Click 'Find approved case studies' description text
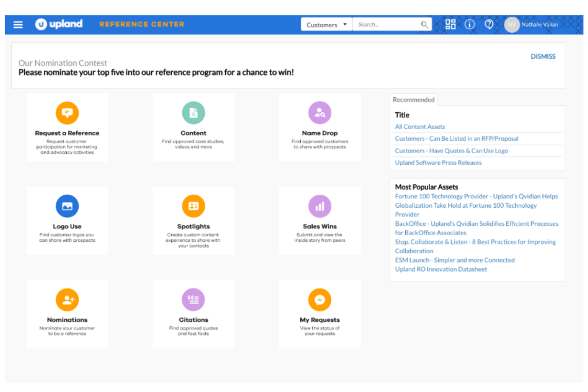Screen dimensions: 588x392 pos(193,144)
